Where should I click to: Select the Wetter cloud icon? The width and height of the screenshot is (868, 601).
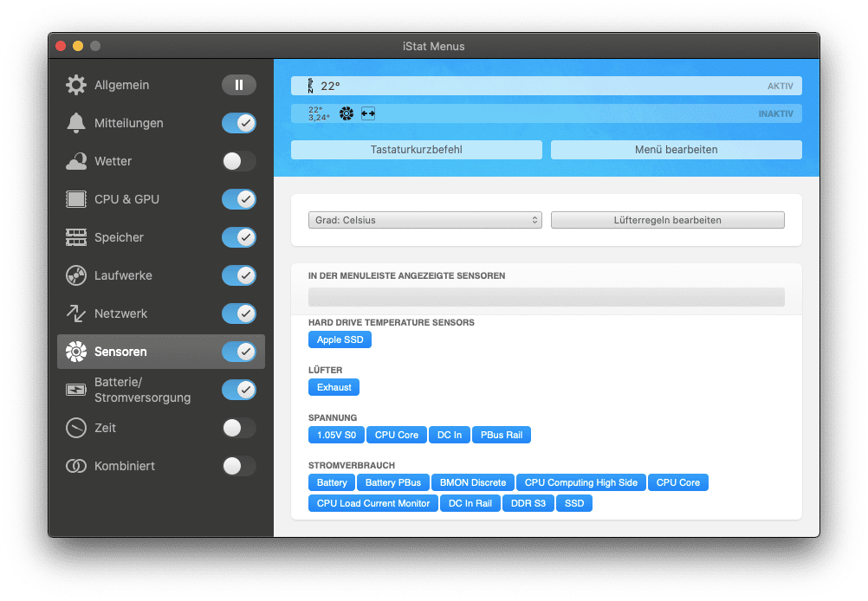pyautogui.click(x=76, y=161)
